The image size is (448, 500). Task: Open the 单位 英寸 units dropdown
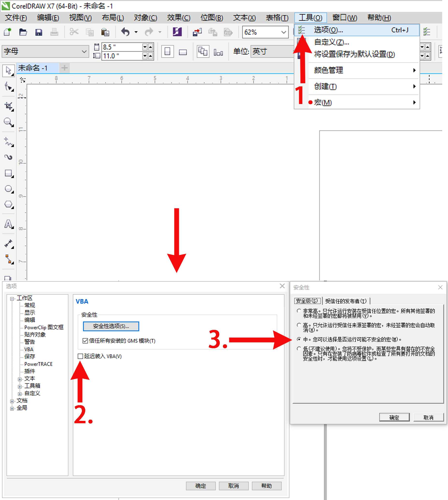tap(272, 51)
